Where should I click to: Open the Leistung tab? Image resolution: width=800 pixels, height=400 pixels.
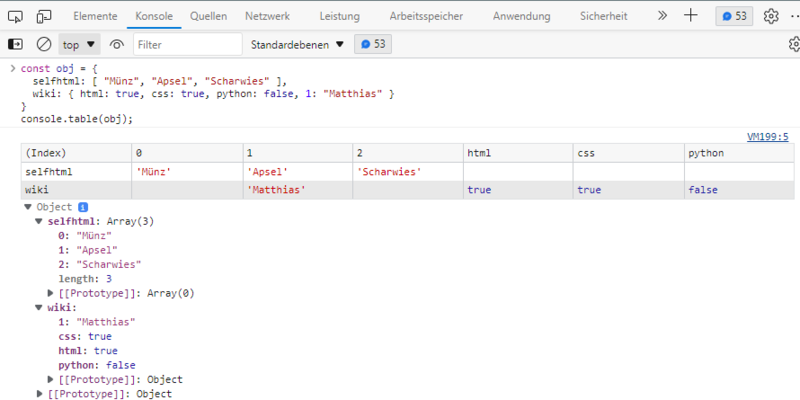coord(340,16)
